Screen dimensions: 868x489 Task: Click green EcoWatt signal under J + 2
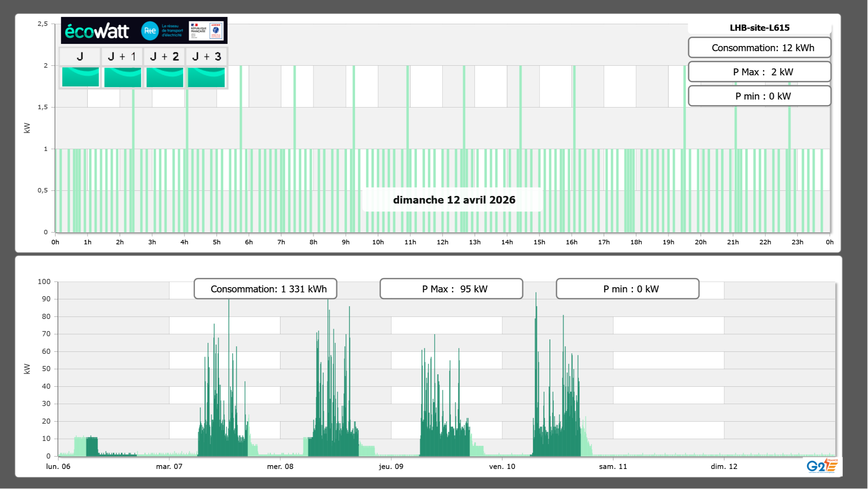(x=165, y=77)
